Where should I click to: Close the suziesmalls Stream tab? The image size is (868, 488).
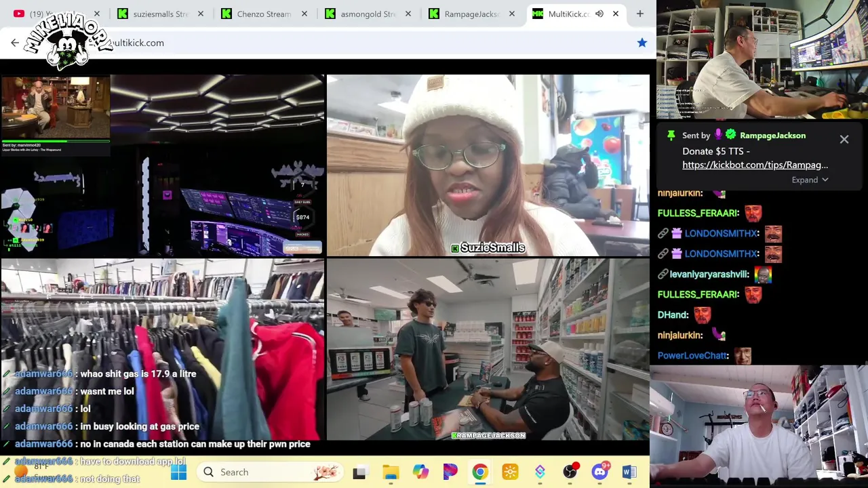pos(201,14)
